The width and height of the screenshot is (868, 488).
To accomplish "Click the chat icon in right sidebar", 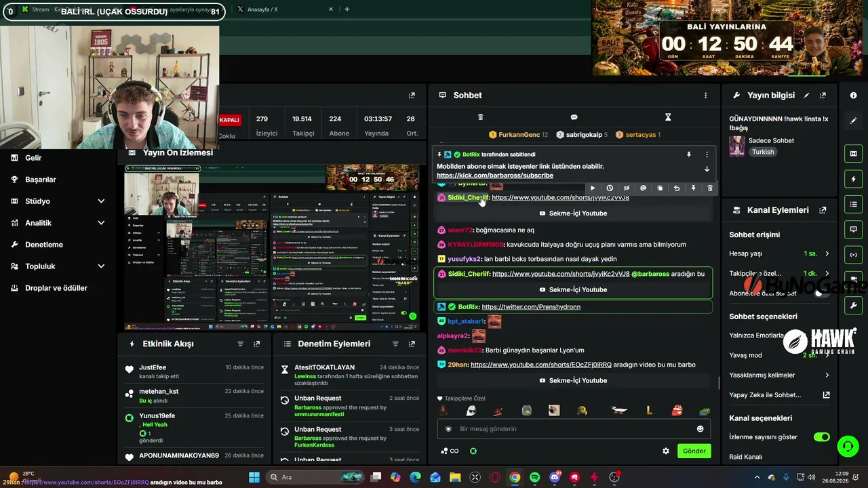I will (x=853, y=230).
